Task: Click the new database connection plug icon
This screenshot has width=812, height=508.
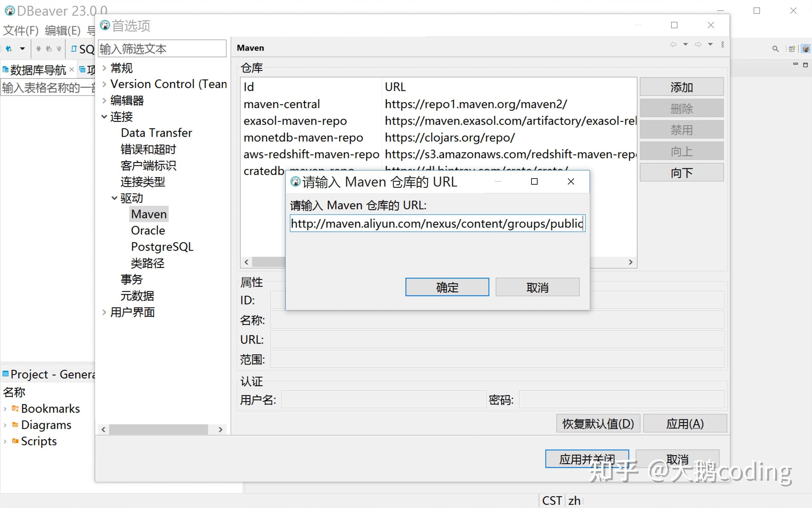Action: click(9, 49)
